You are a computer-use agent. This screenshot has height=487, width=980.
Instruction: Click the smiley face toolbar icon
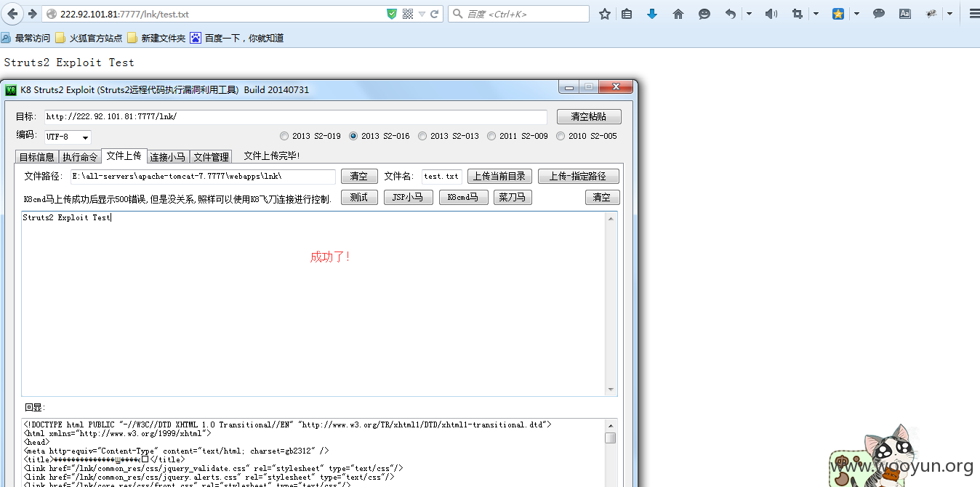pyautogui.click(x=704, y=14)
